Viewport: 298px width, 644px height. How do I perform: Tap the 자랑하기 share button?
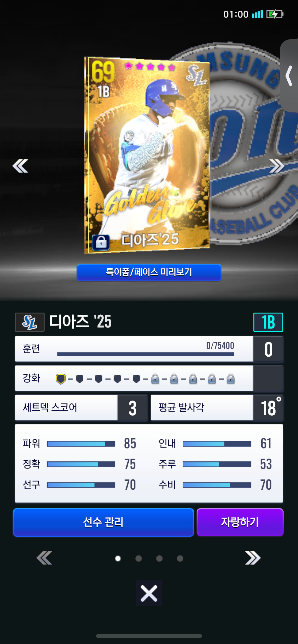[240, 522]
